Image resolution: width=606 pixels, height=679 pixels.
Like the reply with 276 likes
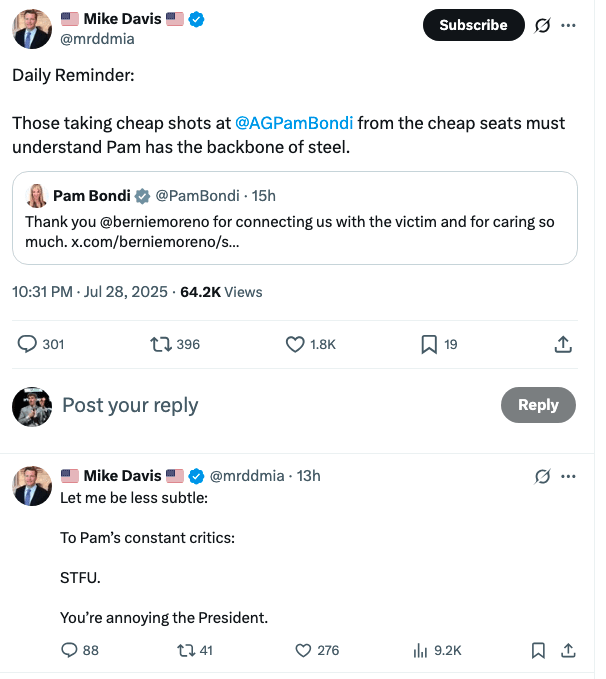click(x=304, y=650)
